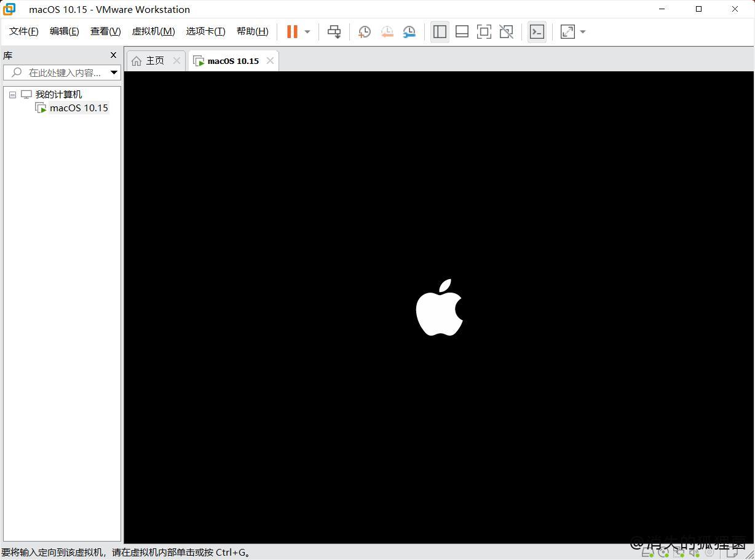
Task: Collapse the 我的计算机 tree node
Action: pos(12,95)
